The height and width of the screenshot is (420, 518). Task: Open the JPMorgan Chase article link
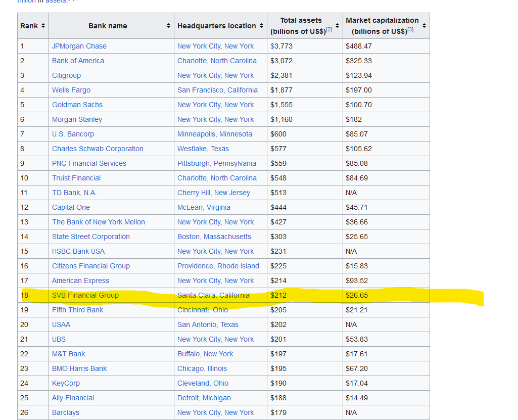coord(79,46)
